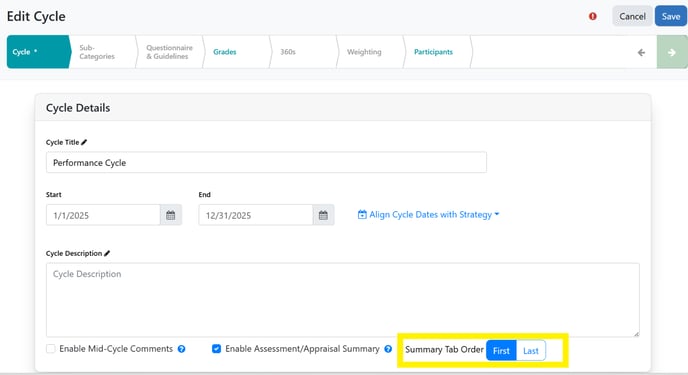Uncheck Enable Assessment/Appraisal Summary
Screen dimensions: 688x375
coord(216,349)
